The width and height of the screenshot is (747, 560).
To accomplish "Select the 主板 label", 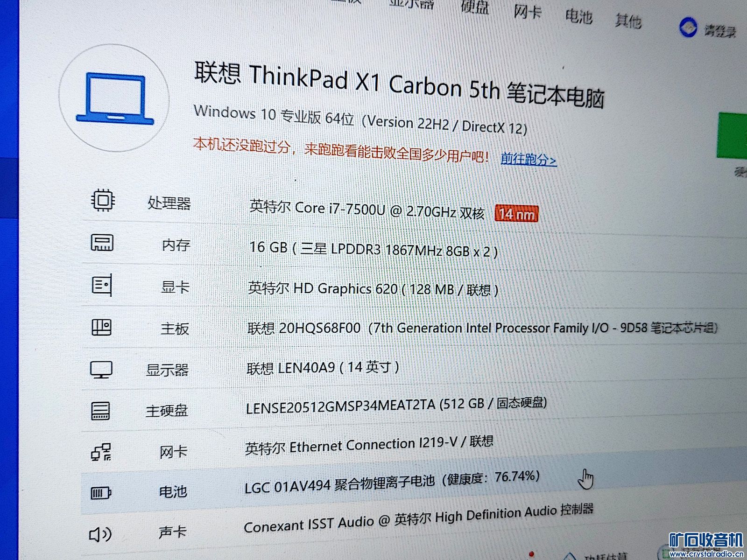I will point(175,329).
